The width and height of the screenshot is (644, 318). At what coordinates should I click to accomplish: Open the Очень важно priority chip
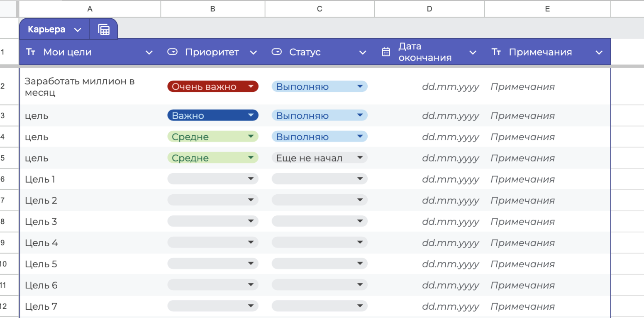coord(213,86)
